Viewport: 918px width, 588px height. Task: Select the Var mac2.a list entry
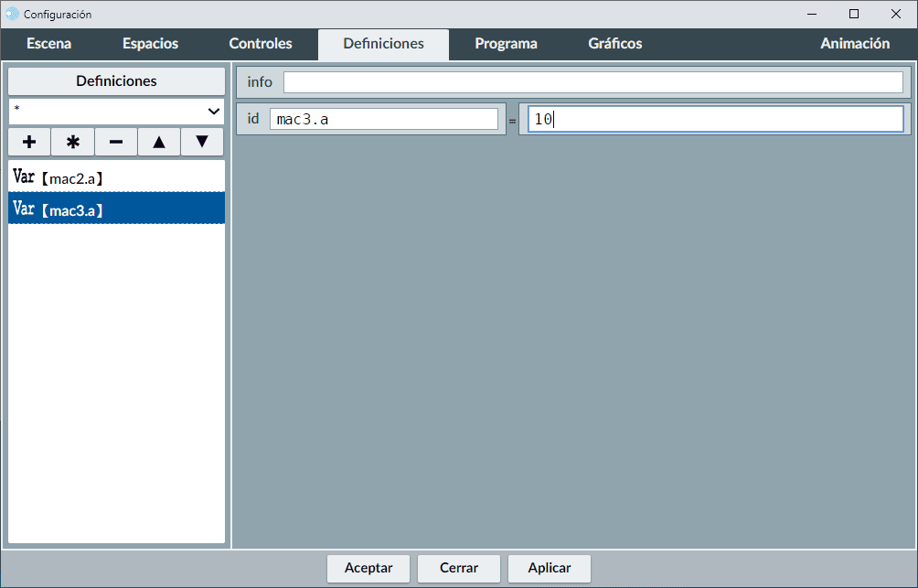pos(116,176)
